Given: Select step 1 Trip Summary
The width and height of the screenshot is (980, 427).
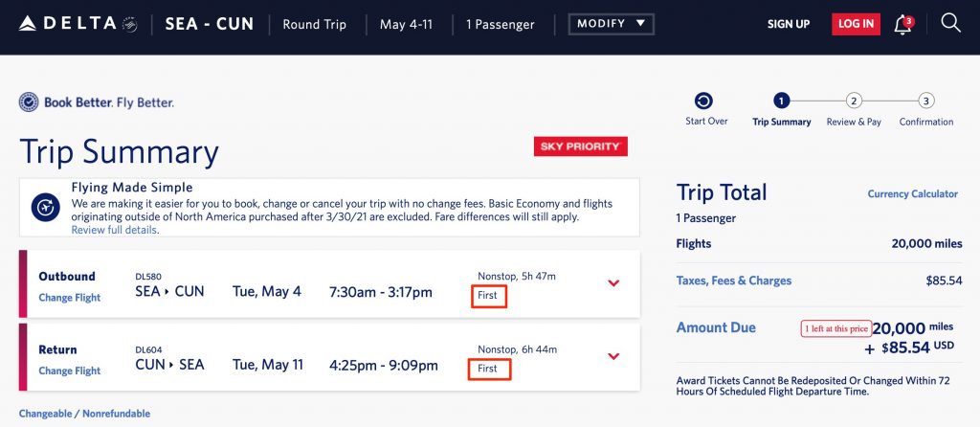Looking at the screenshot, I should click(781, 101).
